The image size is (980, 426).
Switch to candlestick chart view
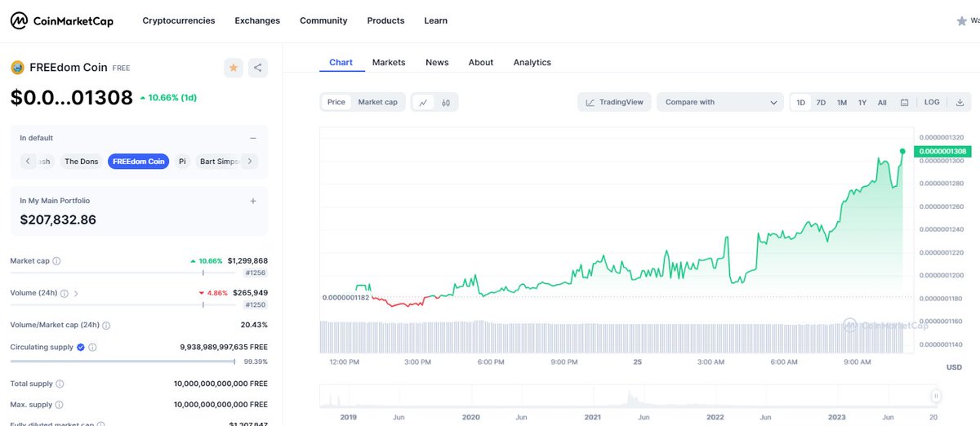[446, 102]
